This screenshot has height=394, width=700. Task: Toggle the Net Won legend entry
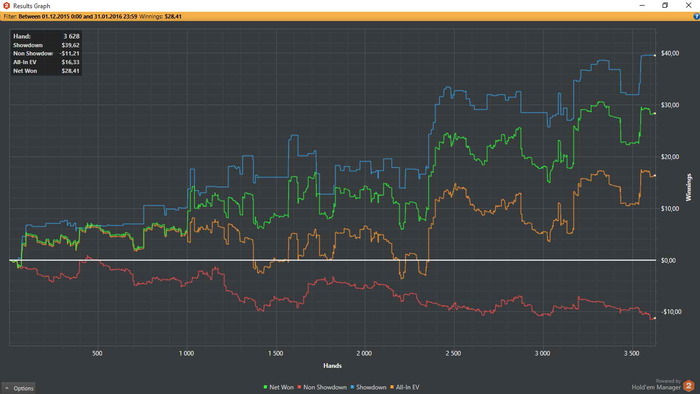coord(279,387)
